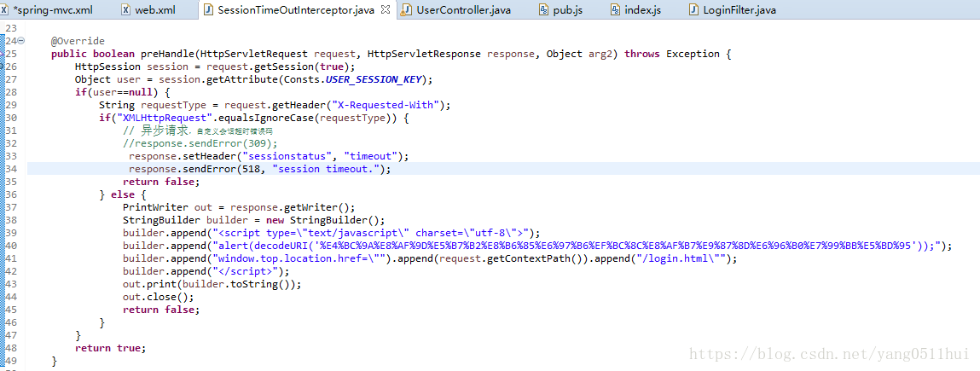
Task: Close the SessionTimeOutInterceptor.java tab
Action: [386, 10]
